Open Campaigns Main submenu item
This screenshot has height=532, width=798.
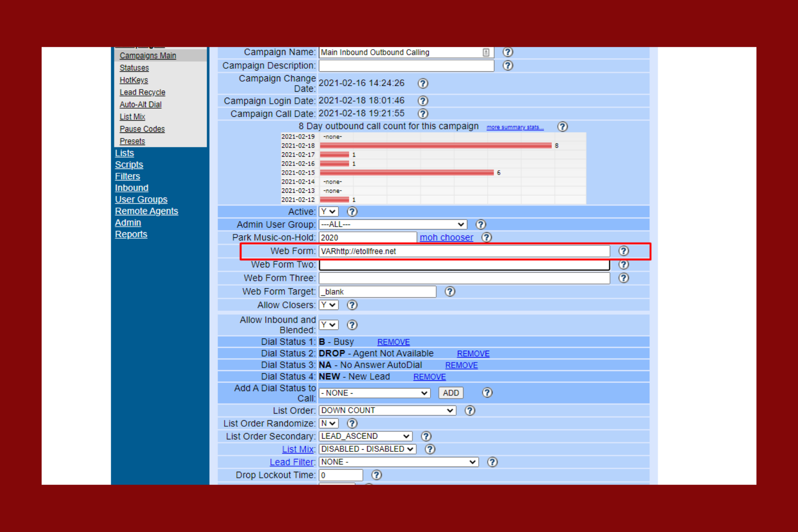pyautogui.click(x=148, y=56)
